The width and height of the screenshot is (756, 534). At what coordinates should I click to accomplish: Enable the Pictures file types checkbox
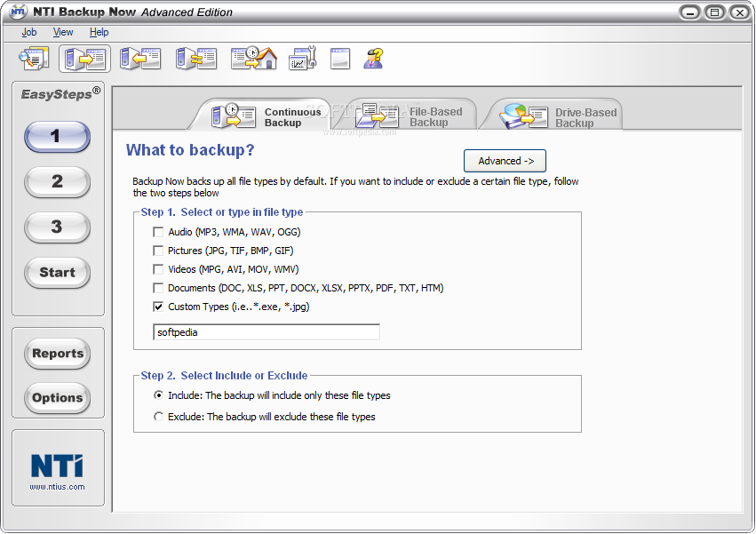pos(158,251)
